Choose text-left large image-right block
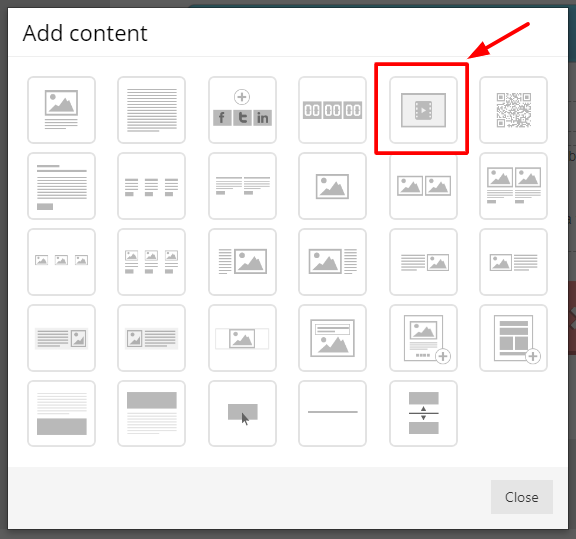Viewport: 576px width, 539px height. [242, 262]
